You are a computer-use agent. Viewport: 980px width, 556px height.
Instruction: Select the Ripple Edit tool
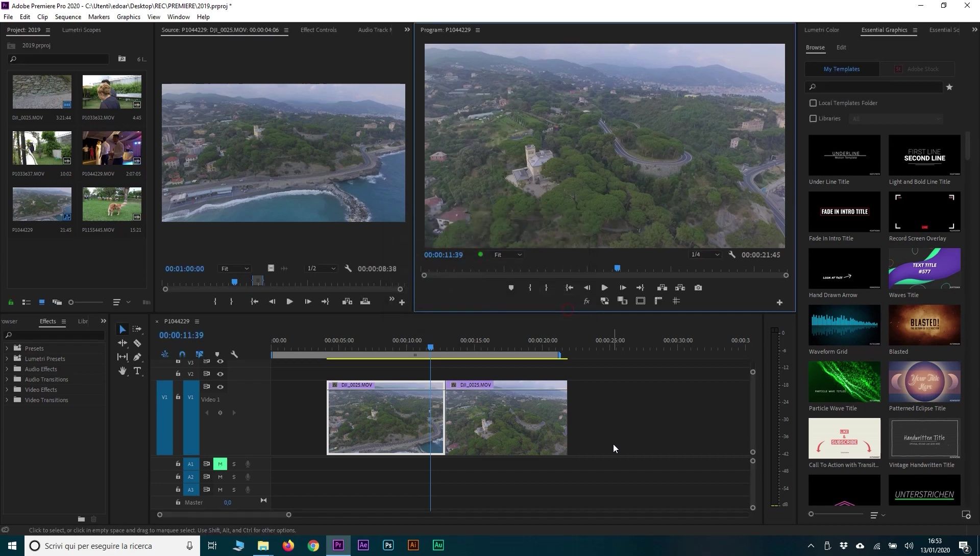pyautogui.click(x=122, y=343)
